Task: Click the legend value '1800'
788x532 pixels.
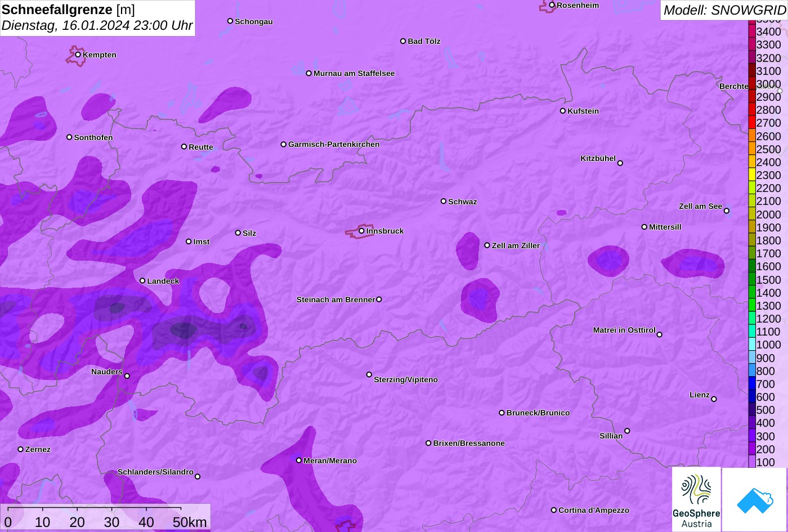Action: click(x=768, y=240)
